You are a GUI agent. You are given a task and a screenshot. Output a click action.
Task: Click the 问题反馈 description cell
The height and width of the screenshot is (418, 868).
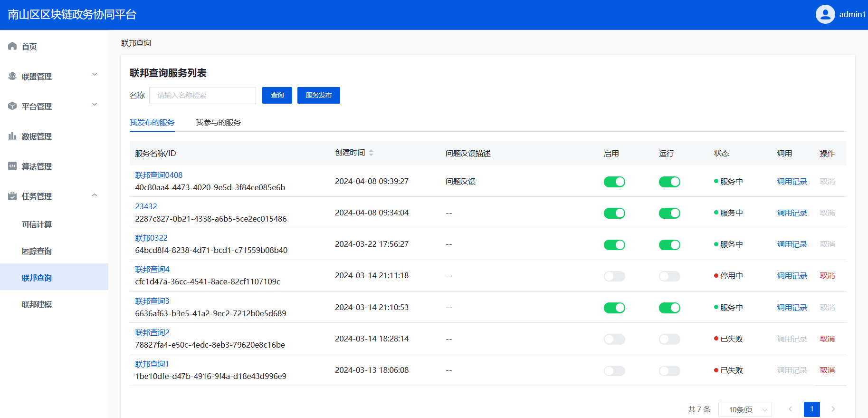tap(460, 181)
